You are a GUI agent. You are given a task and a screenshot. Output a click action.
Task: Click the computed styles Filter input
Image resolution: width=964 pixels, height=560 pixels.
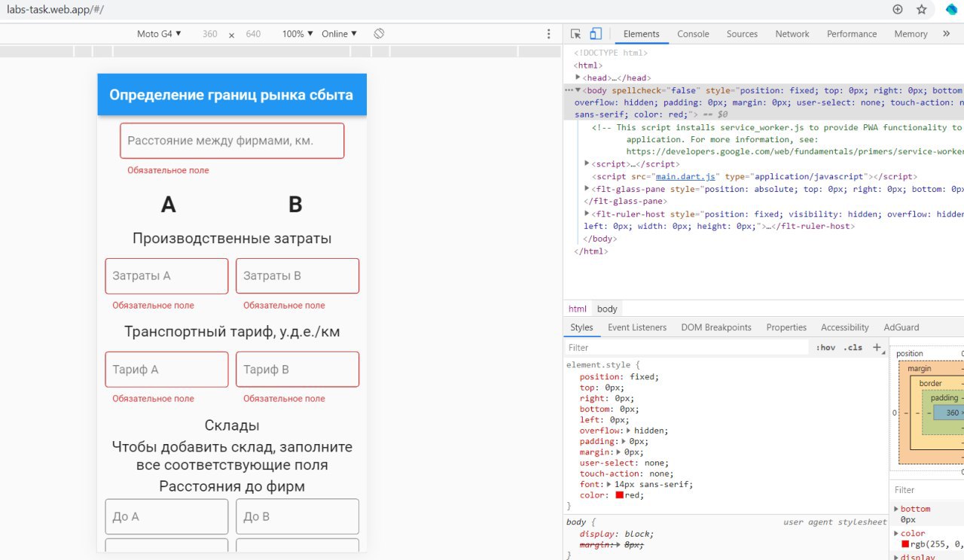pyautogui.click(x=926, y=490)
